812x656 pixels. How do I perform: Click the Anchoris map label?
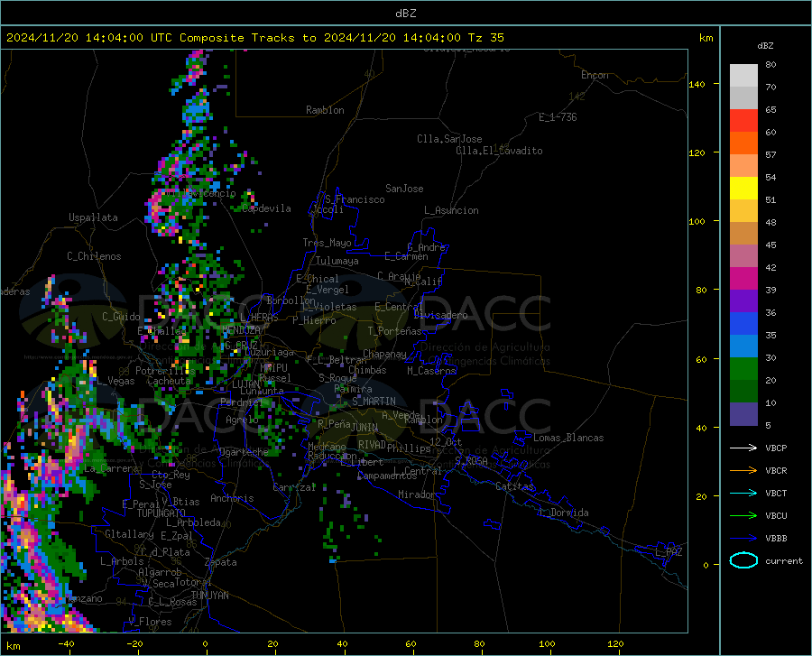pos(232,498)
